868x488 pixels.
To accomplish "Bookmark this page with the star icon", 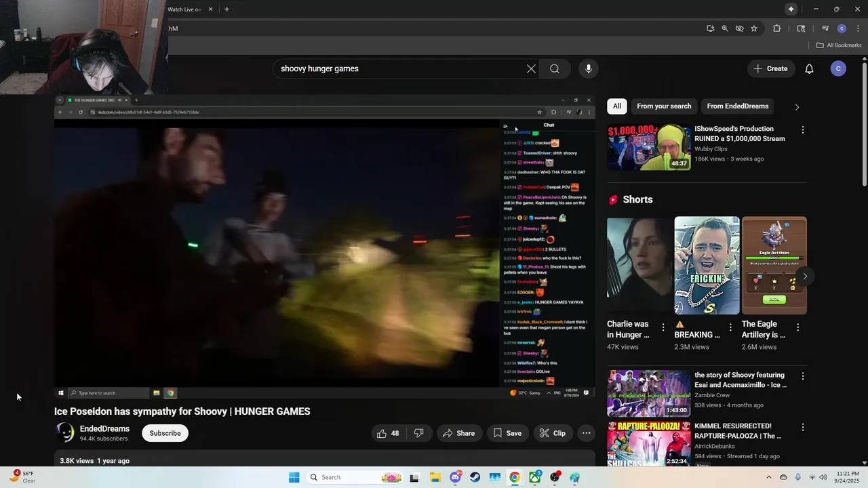I will pos(754,28).
